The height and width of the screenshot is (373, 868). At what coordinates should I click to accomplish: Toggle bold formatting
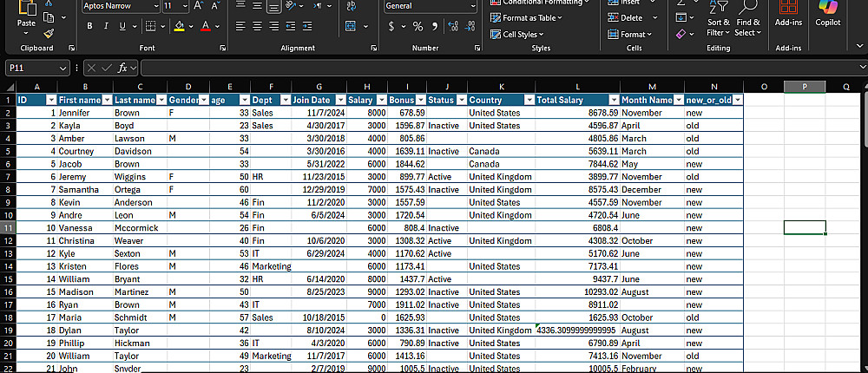pos(89,27)
